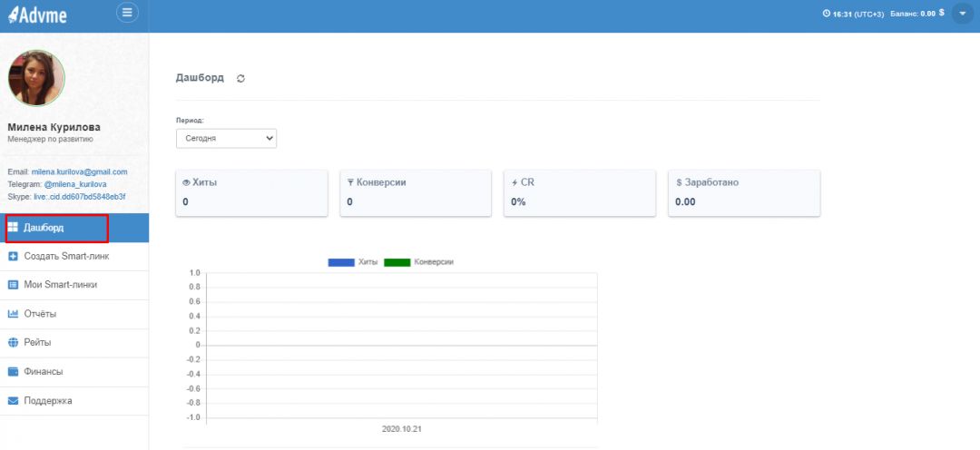
Task: Toggle the blue Хиты legend series
Action: [x=341, y=262]
